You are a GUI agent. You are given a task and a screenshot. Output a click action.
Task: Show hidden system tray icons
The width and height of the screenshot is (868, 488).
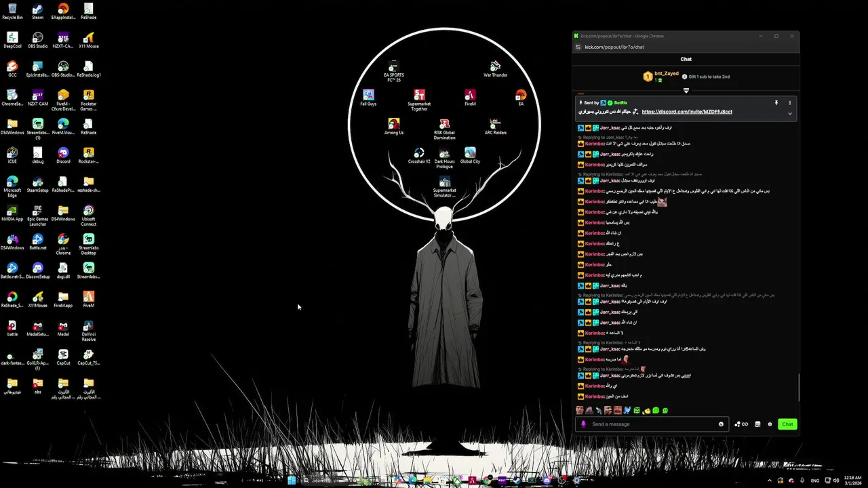(x=769, y=481)
